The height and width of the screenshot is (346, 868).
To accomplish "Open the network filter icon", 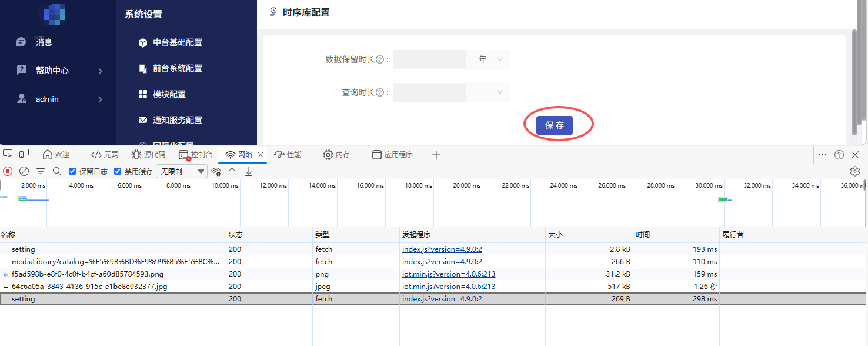I will (41, 171).
